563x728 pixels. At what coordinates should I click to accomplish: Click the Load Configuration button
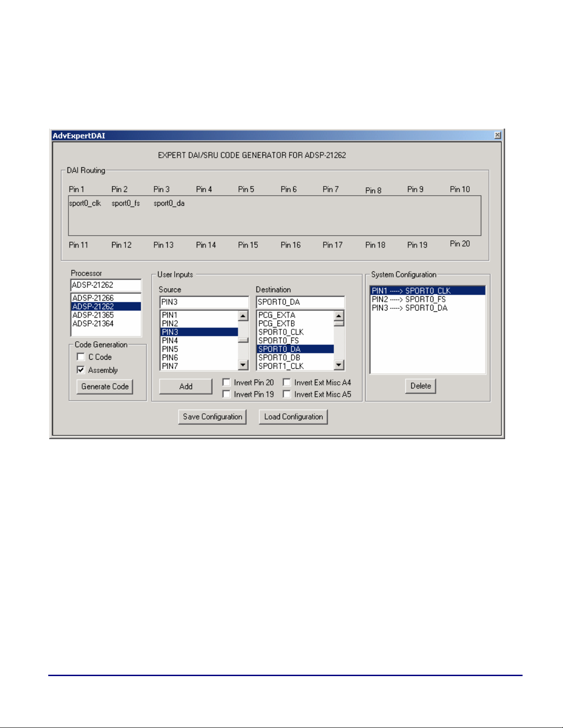click(293, 417)
